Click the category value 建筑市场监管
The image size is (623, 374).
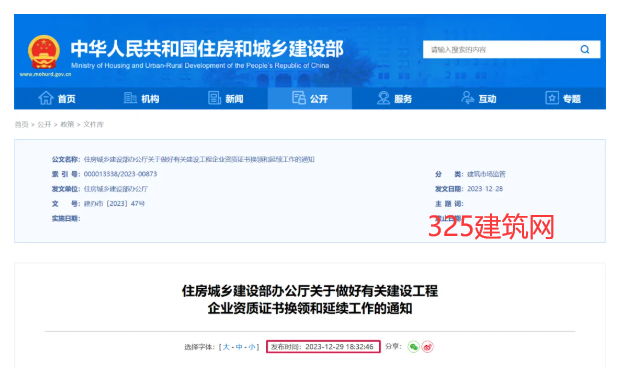[486, 174]
